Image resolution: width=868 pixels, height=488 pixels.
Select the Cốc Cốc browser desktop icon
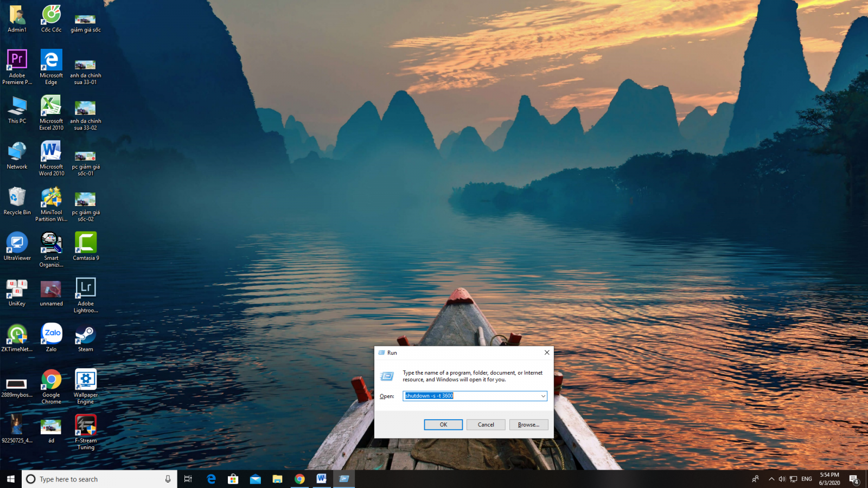(51, 15)
